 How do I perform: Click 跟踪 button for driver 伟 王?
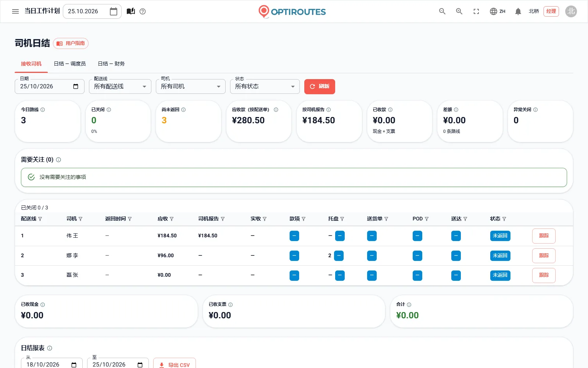coord(544,236)
